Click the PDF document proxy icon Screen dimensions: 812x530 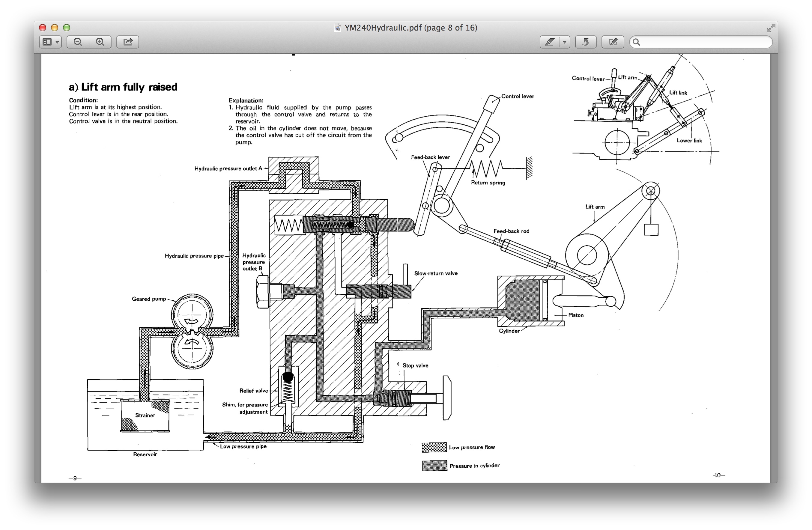[337, 28]
